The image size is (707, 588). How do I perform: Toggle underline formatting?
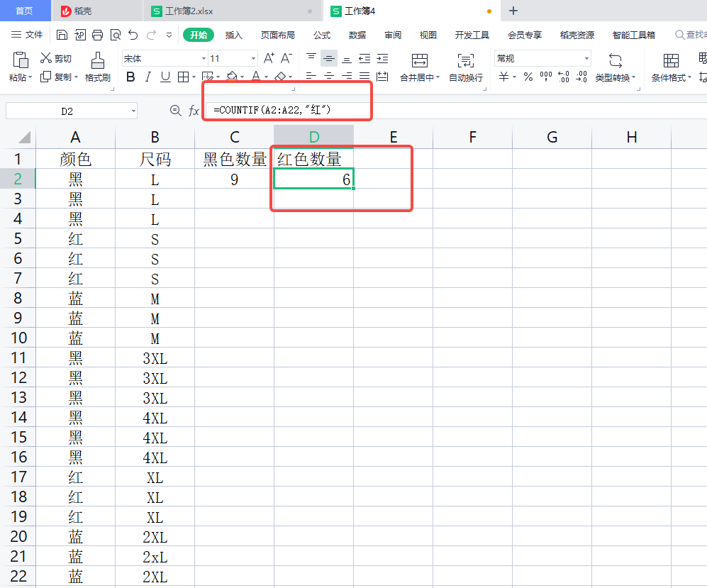coord(165,77)
